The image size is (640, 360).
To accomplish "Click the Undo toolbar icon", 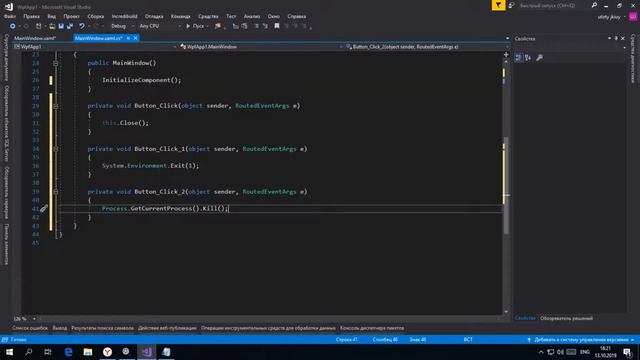I will click(x=82, y=26).
